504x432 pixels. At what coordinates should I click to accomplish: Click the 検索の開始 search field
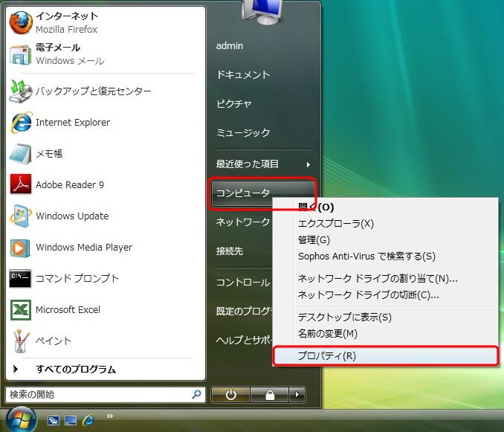tap(106, 394)
